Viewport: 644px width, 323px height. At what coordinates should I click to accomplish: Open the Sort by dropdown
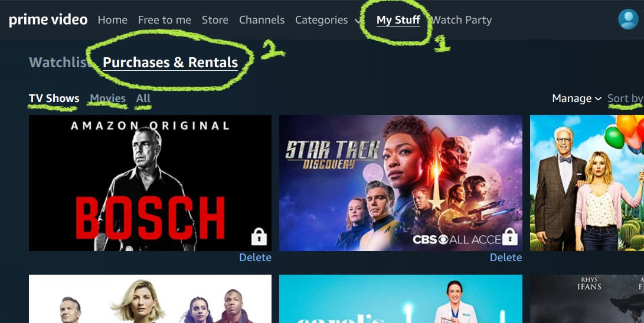pos(625,98)
